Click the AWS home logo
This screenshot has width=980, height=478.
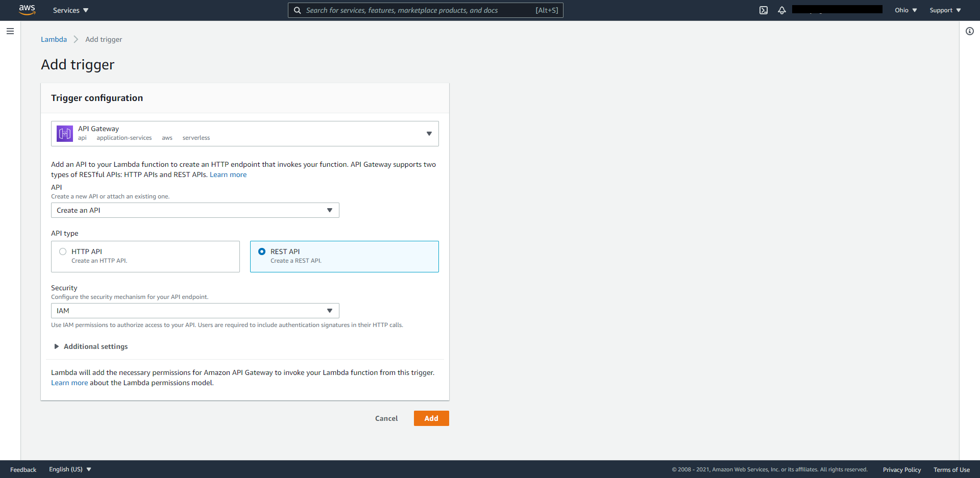[27, 10]
